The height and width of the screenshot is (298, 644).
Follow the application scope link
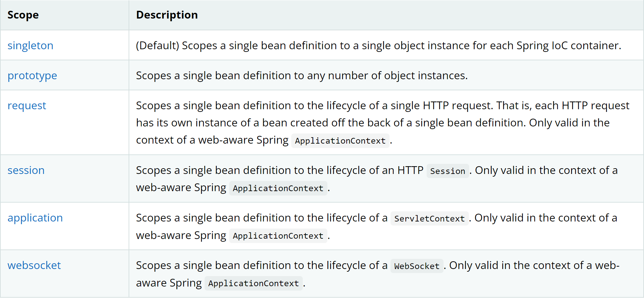coord(35,218)
